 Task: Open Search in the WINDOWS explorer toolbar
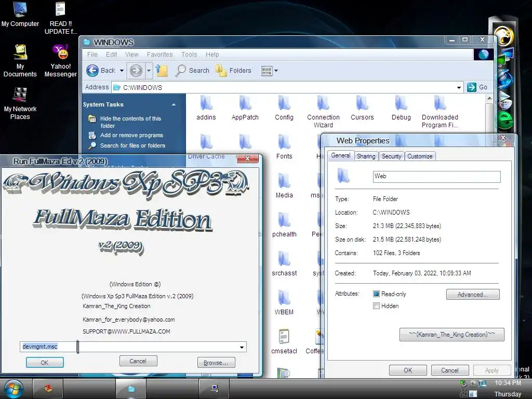pyautogui.click(x=192, y=71)
